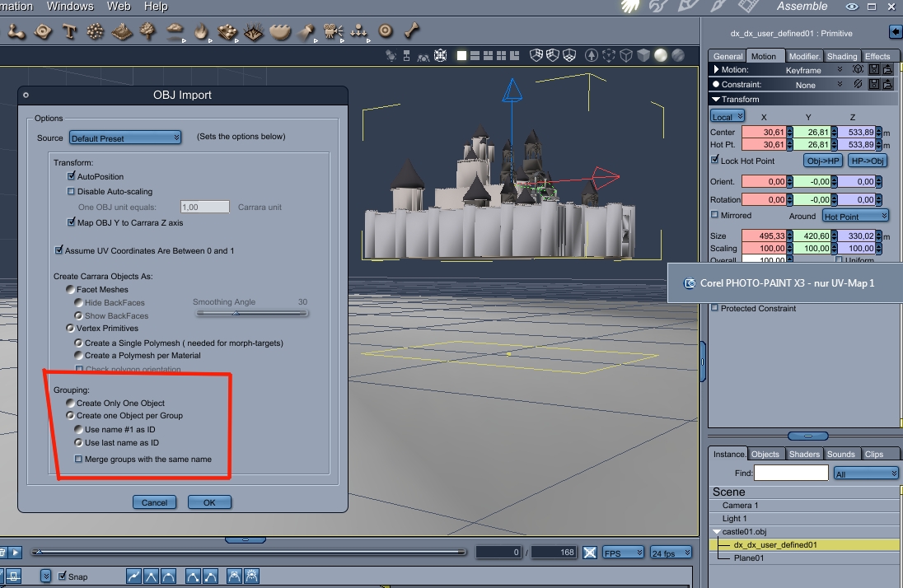The image size is (903, 588).
Task: Open the Help menu
Action: pos(156,7)
